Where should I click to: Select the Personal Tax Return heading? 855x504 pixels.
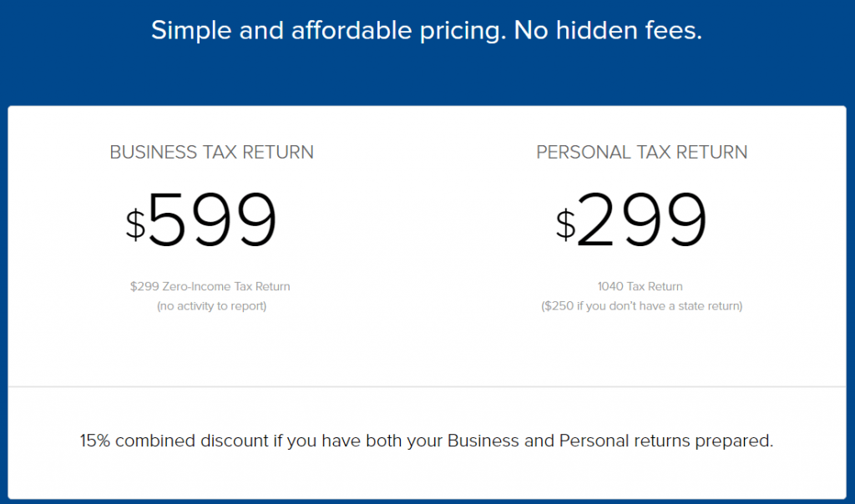pyautogui.click(x=642, y=152)
